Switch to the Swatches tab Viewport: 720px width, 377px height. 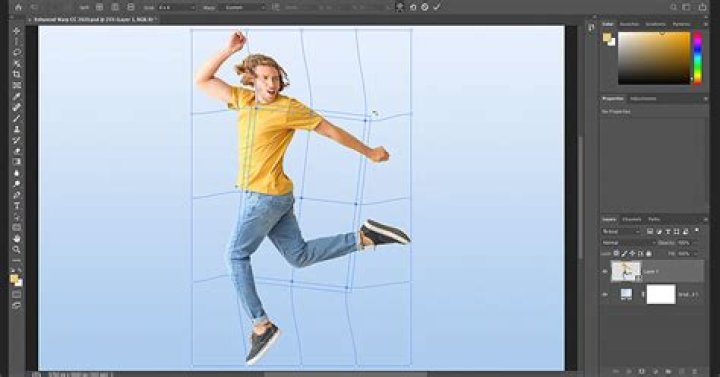tap(629, 24)
